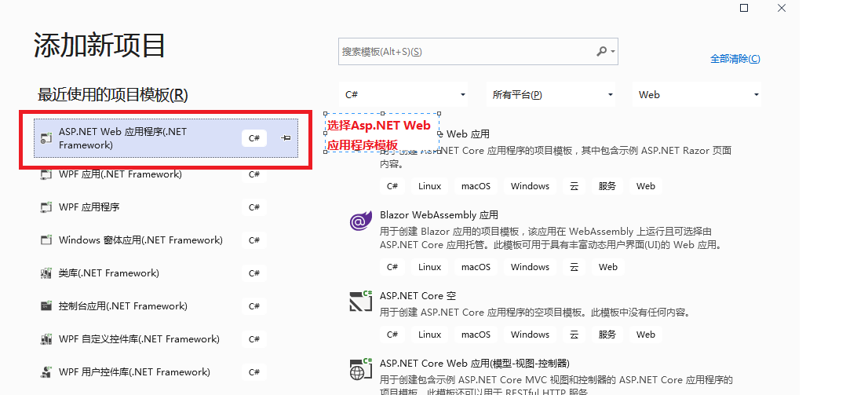Open the 所有平台 platform filter dropdown
The image size is (868, 395).
tap(551, 95)
